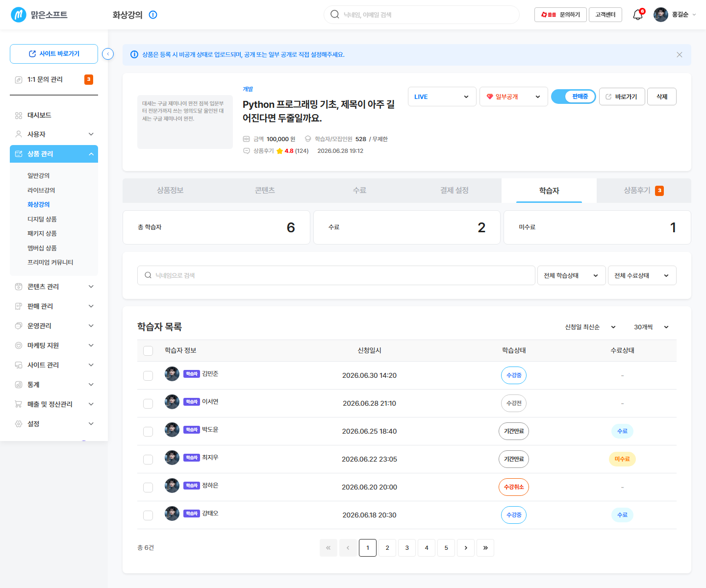Click the 사용자 person icon
Screen dimensions: 706x588
19,134
